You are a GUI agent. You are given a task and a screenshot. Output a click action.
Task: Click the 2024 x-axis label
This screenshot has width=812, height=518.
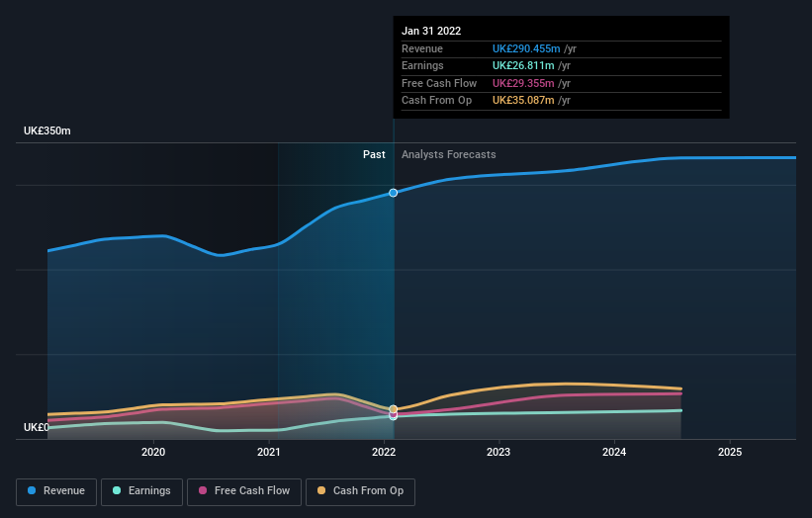click(x=614, y=452)
